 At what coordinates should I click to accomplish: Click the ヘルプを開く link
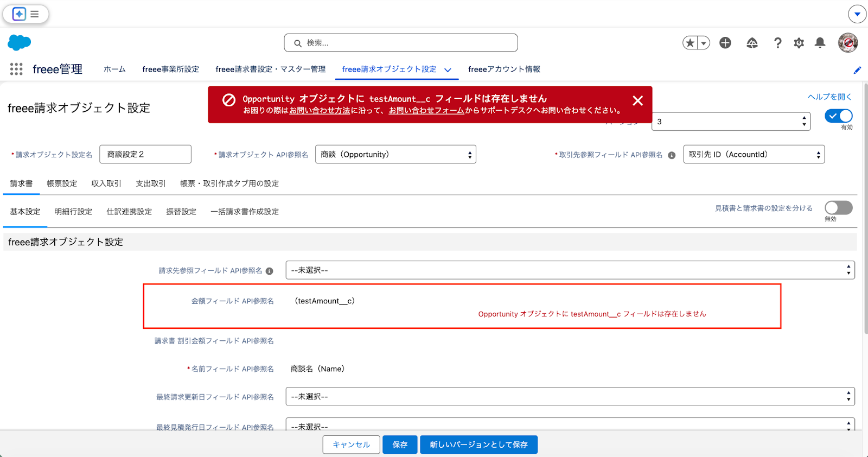829,97
